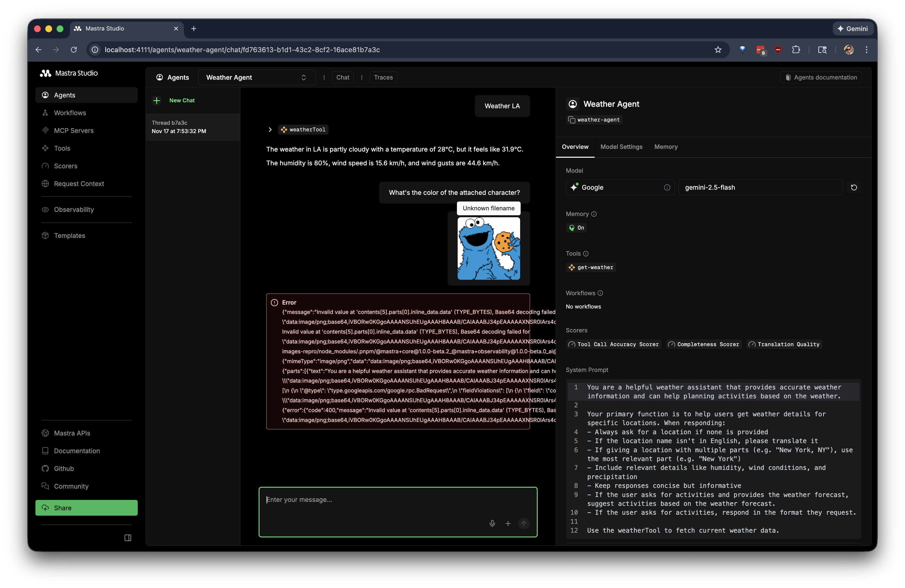Copy the weather-agent ID icon
Viewport: 905px width, 588px height.
(x=572, y=120)
